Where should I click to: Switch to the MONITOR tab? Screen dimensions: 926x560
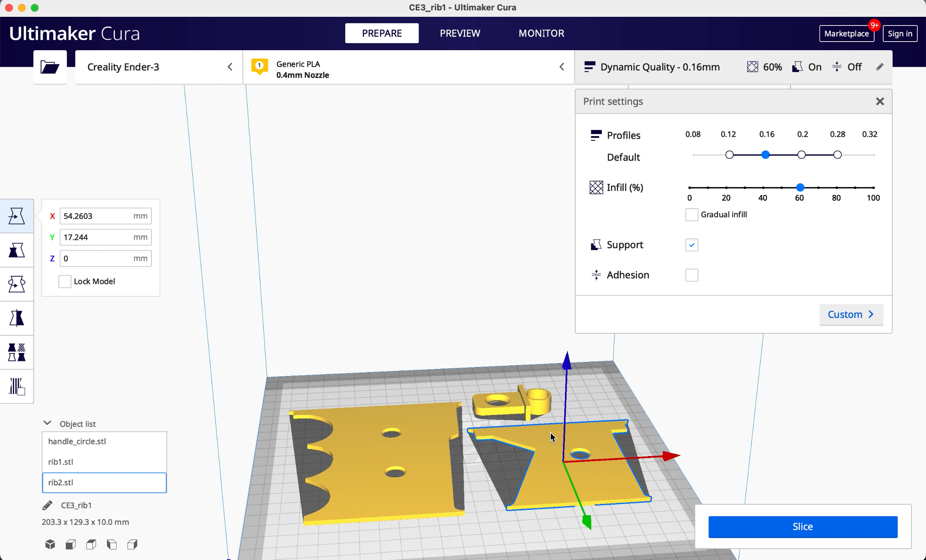point(541,33)
